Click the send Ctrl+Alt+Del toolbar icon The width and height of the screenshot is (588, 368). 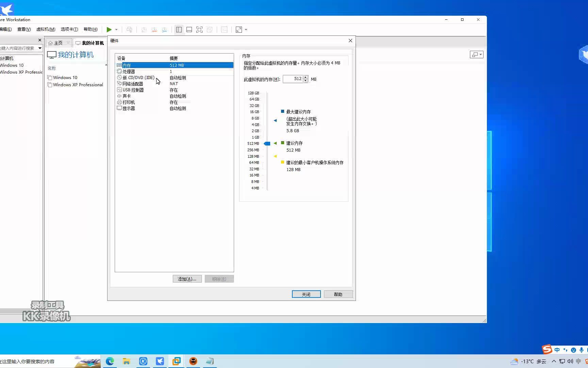(x=129, y=30)
